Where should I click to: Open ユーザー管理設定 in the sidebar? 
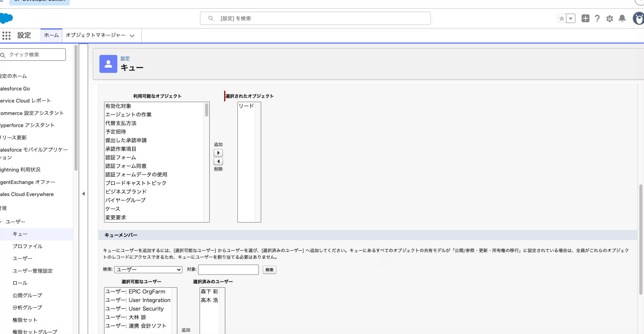[x=32, y=271]
